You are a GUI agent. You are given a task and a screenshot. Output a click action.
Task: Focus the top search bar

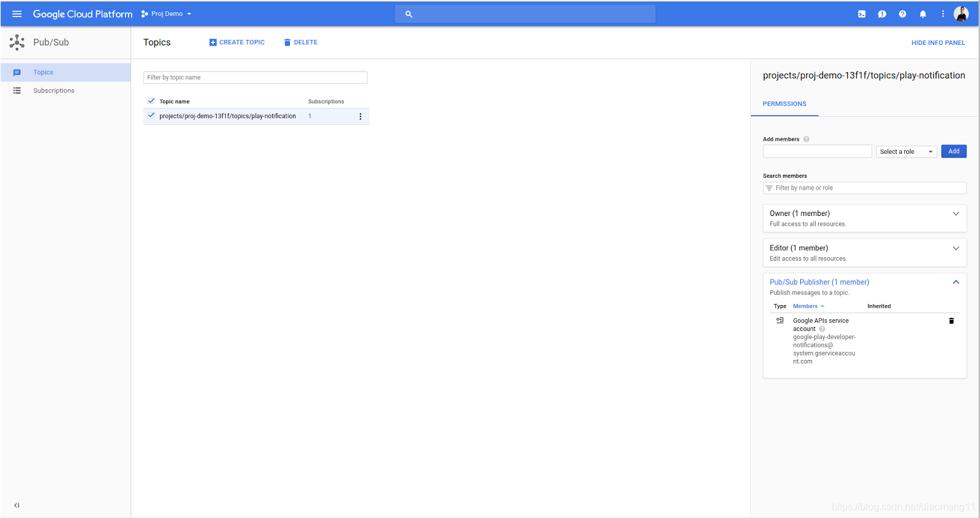[525, 14]
